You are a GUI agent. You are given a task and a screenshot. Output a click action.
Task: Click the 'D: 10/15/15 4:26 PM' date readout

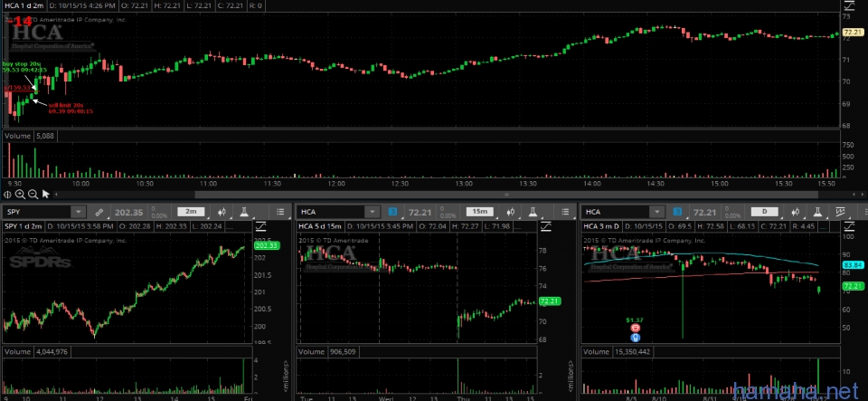pos(82,6)
